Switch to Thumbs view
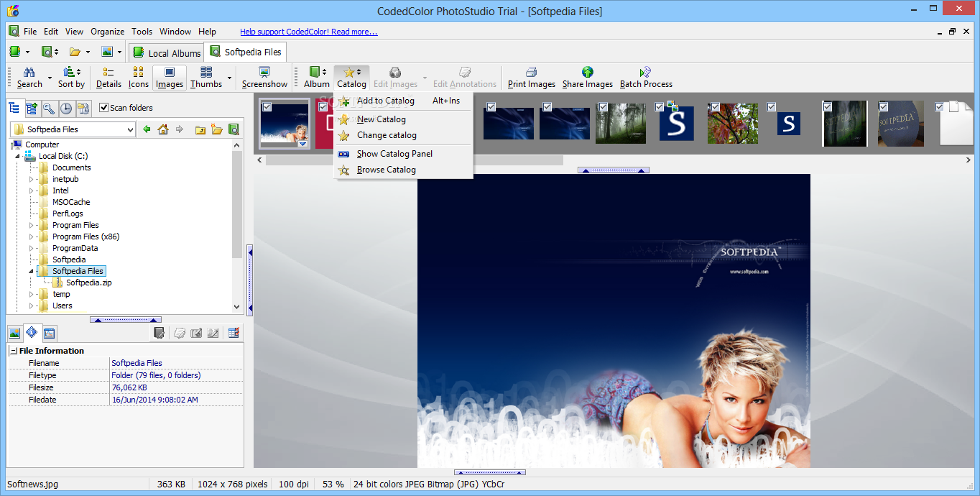The width and height of the screenshot is (980, 496). tap(206, 77)
